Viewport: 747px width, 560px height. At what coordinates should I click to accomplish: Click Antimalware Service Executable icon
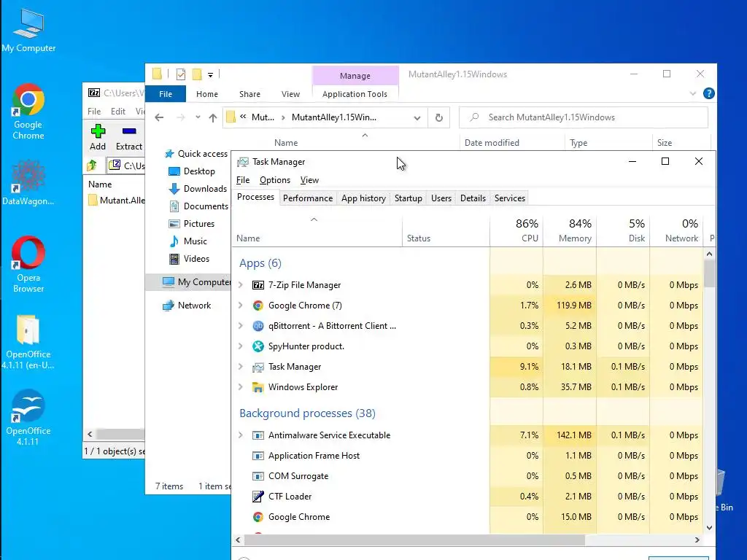(258, 435)
